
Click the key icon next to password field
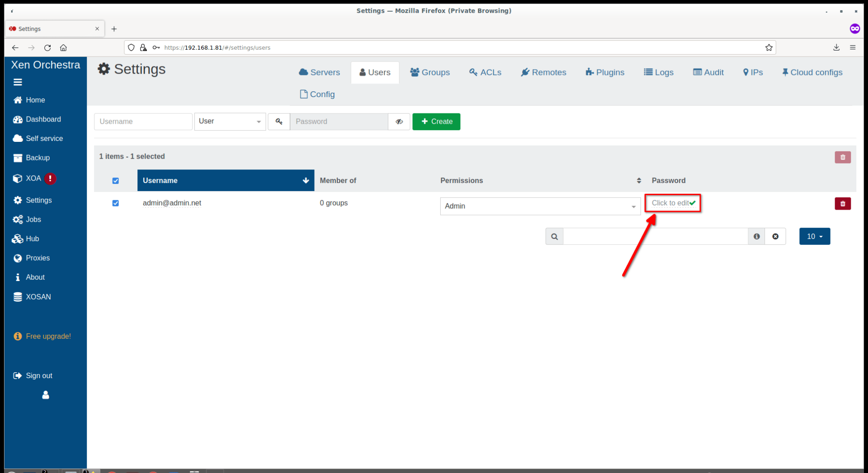point(278,122)
